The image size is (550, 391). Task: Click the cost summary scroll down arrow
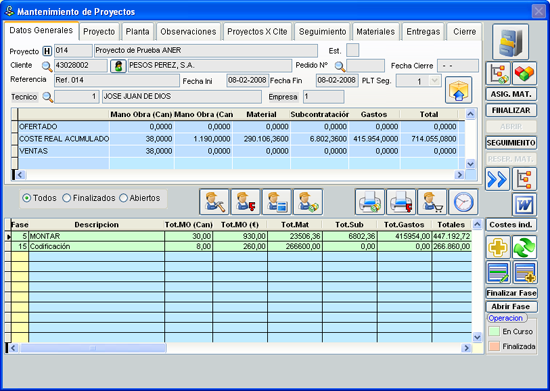(470, 164)
